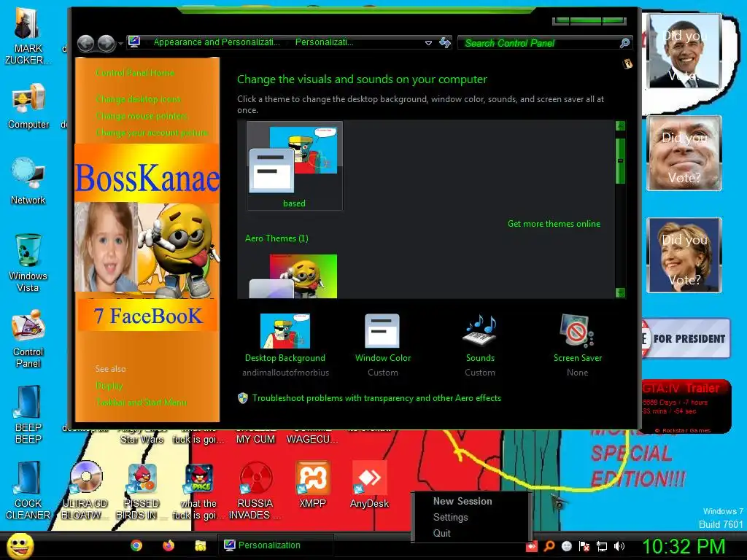The height and width of the screenshot is (560, 747).
Task: Select the Network desktop icon
Action: click(x=28, y=182)
